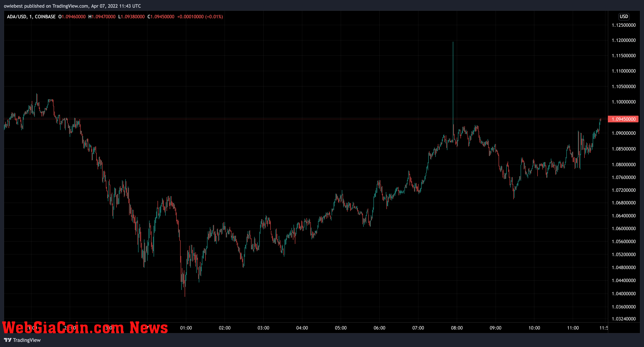
Task: Click price axis label 1.06800000
Action: [624, 203]
